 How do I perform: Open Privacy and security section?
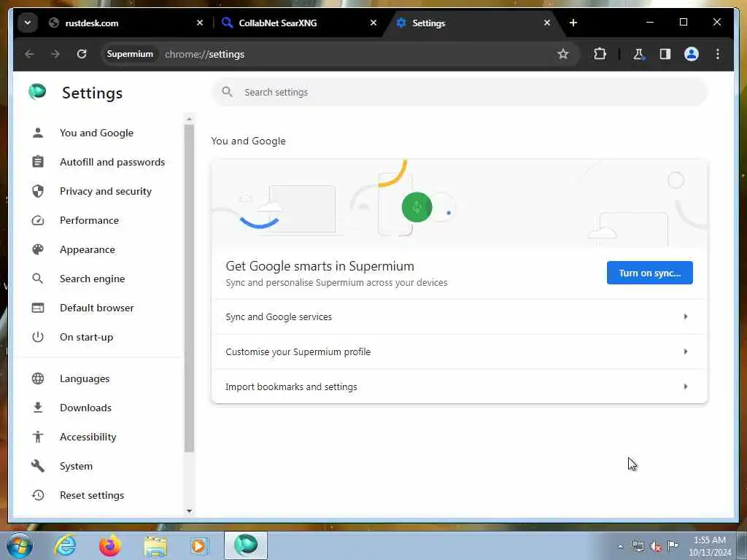click(x=106, y=191)
